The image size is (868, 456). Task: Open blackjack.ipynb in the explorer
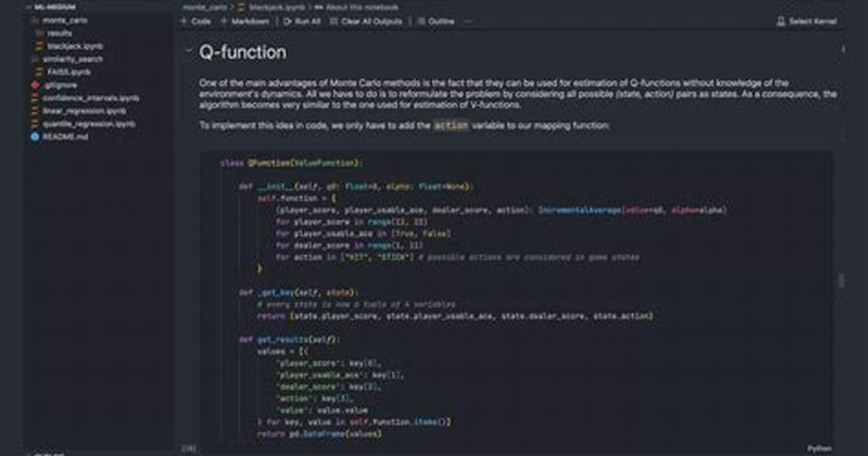click(x=69, y=46)
